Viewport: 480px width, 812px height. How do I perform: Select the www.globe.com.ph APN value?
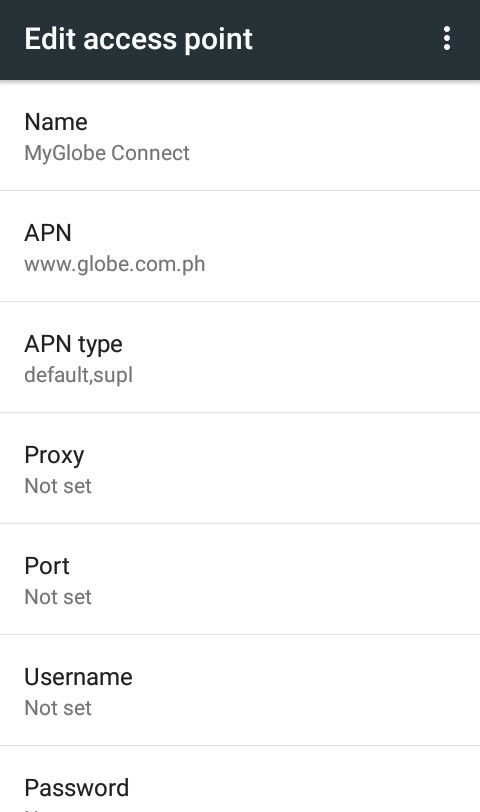(x=114, y=265)
